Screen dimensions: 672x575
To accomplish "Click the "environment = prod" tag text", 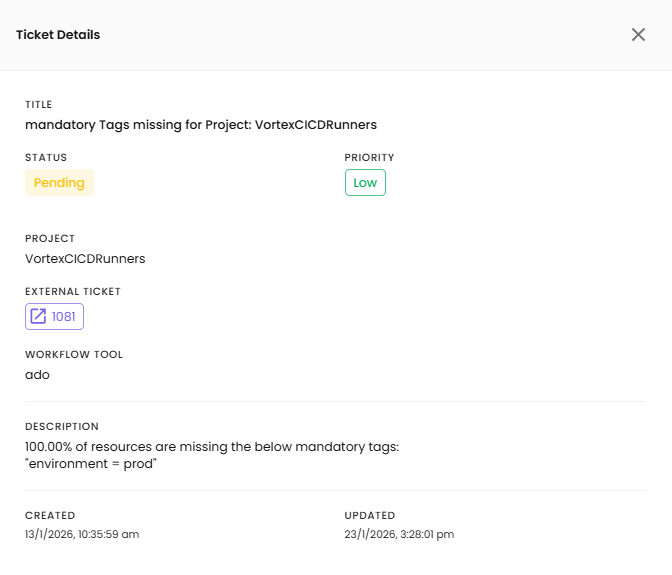I will 91,464.
